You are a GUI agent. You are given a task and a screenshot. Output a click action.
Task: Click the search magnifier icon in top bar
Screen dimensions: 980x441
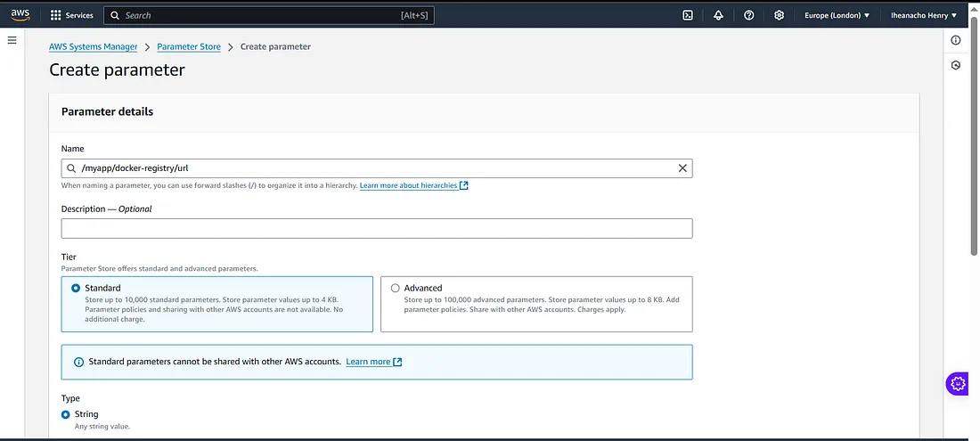(115, 16)
